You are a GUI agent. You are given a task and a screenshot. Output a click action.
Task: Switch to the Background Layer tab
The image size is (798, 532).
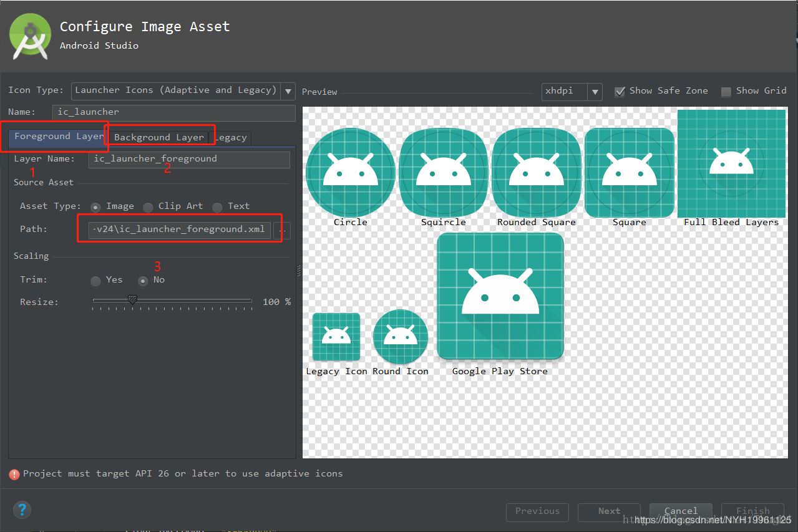(x=160, y=137)
